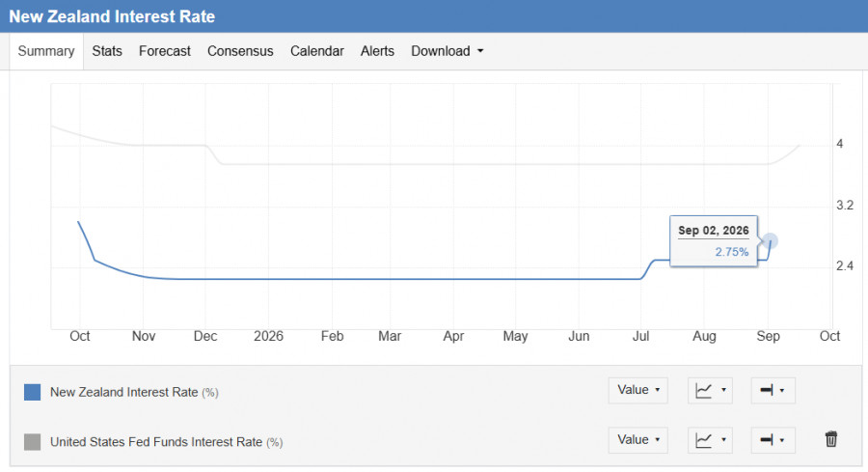868x472 pixels.
Task: Expand the Value dropdown for United States Fed Funds
Action: (638, 440)
